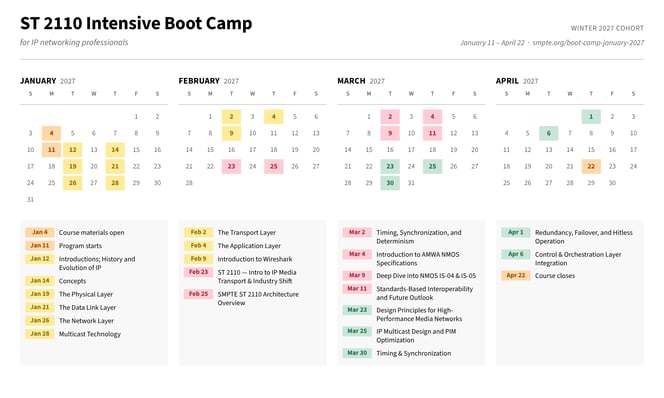This screenshot has width=664, height=398.
Task: Choose pink day 11 in March grid
Action: coord(432,133)
